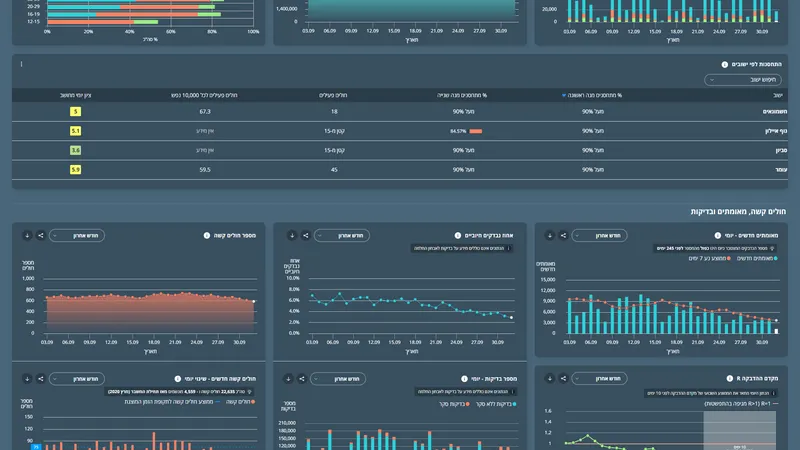Image resolution: width=800 pixels, height=450 pixels.
Task: Download the מספר חולים קשה chart
Action: coord(27,236)
